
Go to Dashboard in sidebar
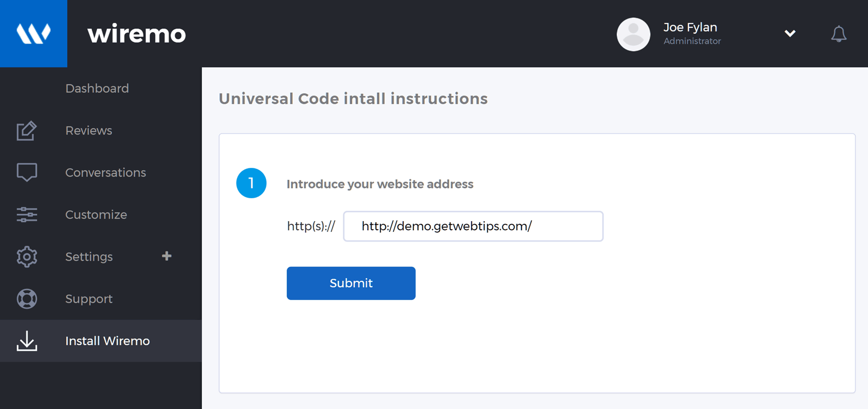(x=97, y=89)
